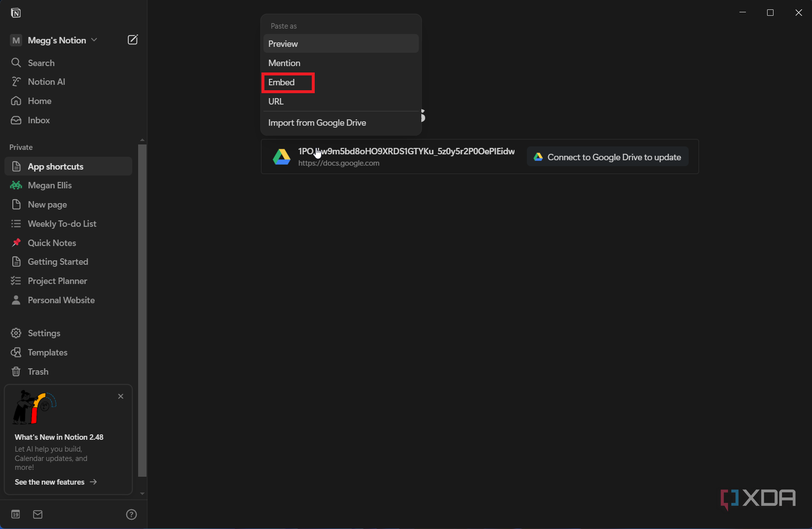Open Templates from the sidebar
812x529 pixels.
pyautogui.click(x=69, y=353)
